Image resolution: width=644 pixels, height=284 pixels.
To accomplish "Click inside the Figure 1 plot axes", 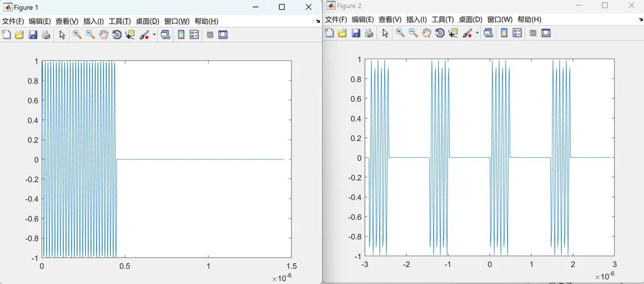I will click(167, 159).
